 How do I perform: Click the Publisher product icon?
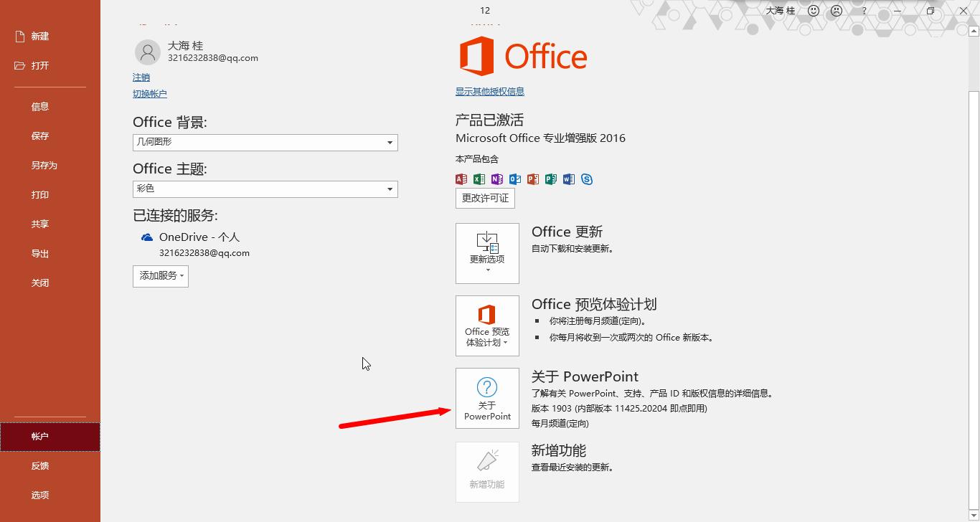point(551,179)
